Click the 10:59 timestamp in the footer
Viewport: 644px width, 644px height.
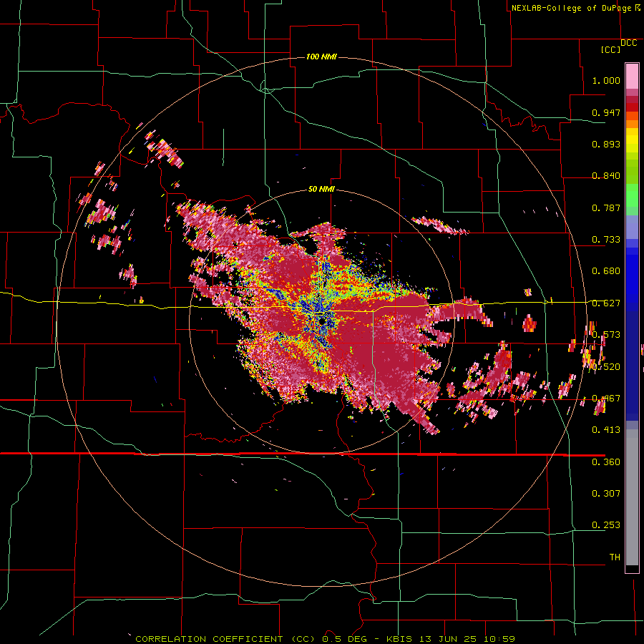click(x=499, y=639)
